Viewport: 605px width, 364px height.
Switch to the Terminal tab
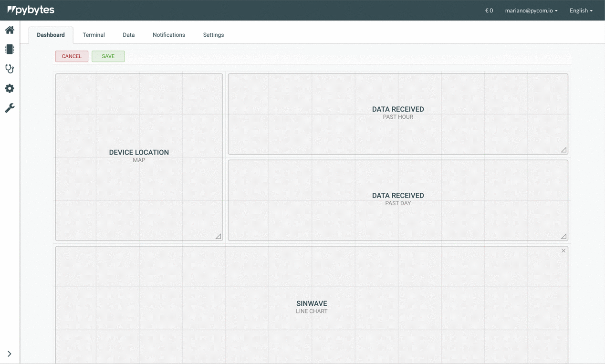click(94, 35)
